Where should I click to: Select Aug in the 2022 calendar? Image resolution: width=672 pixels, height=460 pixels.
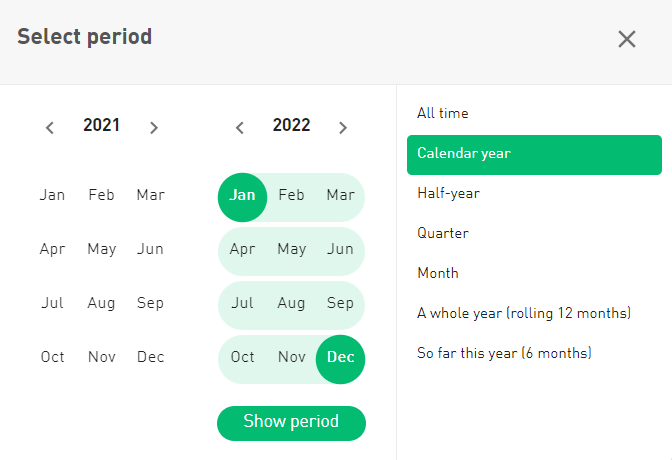pyautogui.click(x=292, y=303)
